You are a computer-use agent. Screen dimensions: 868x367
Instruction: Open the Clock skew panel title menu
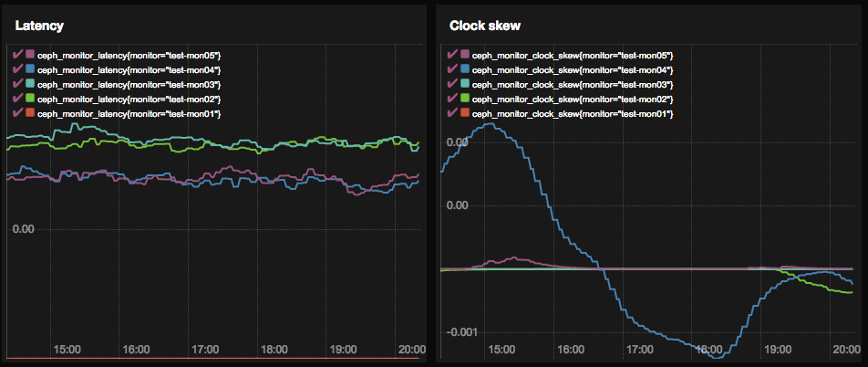point(484,26)
